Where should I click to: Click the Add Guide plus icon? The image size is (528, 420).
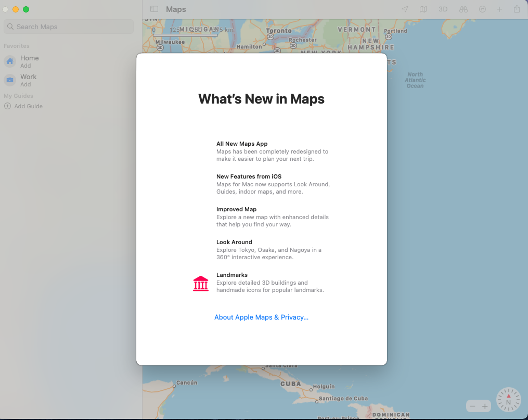tap(7, 106)
